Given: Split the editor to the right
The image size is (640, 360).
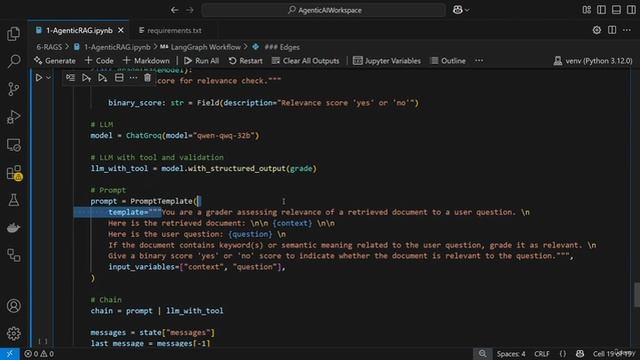Looking at the screenshot, I should [612, 30].
